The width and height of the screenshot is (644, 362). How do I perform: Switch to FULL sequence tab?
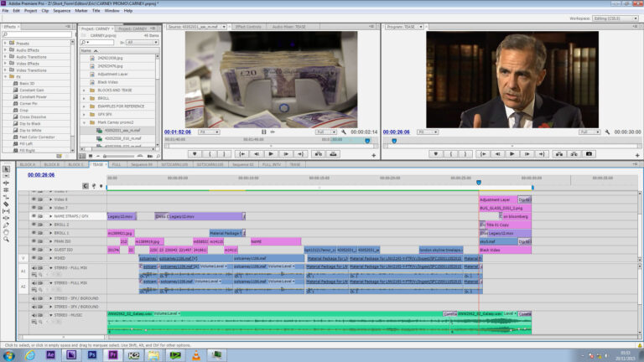tap(117, 164)
